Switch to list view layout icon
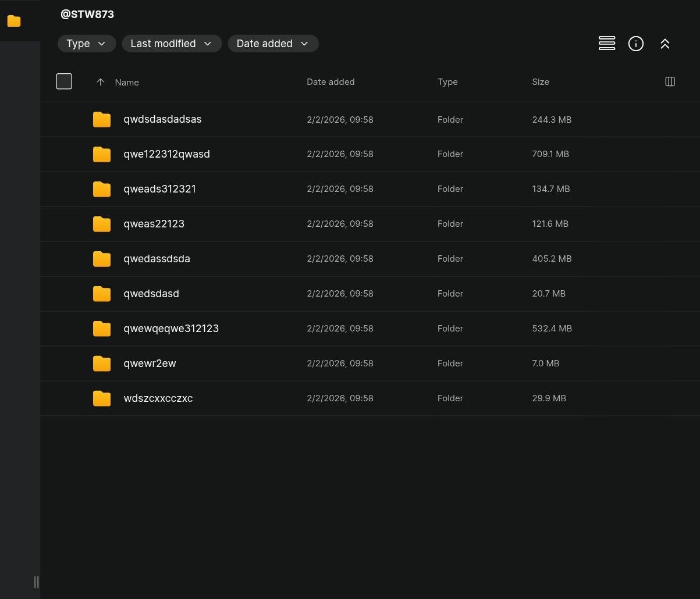The width and height of the screenshot is (700, 599). click(x=606, y=44)
